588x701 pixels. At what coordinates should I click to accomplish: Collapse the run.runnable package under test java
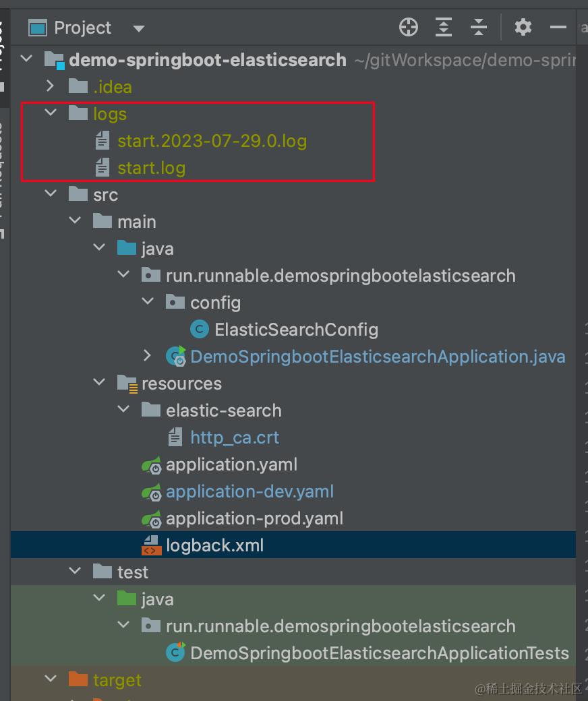pos(123,625)
